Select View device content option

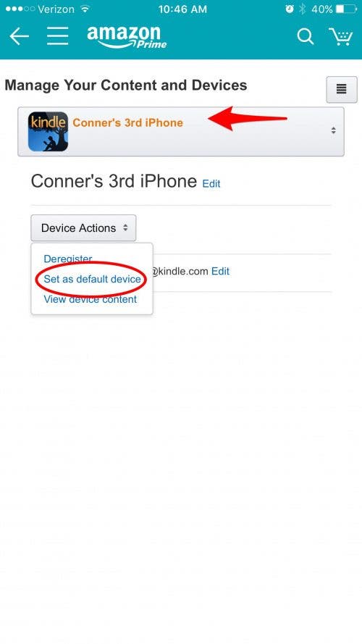click(90, 299)
